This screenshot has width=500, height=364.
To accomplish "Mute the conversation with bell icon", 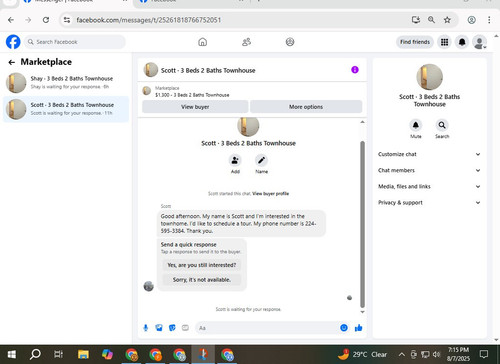I will [x=416, y=125].
